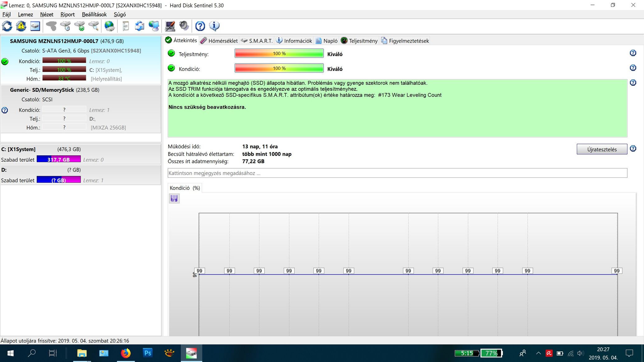Switch to the Hőmérséklet tab

click(x=219, y=41)
